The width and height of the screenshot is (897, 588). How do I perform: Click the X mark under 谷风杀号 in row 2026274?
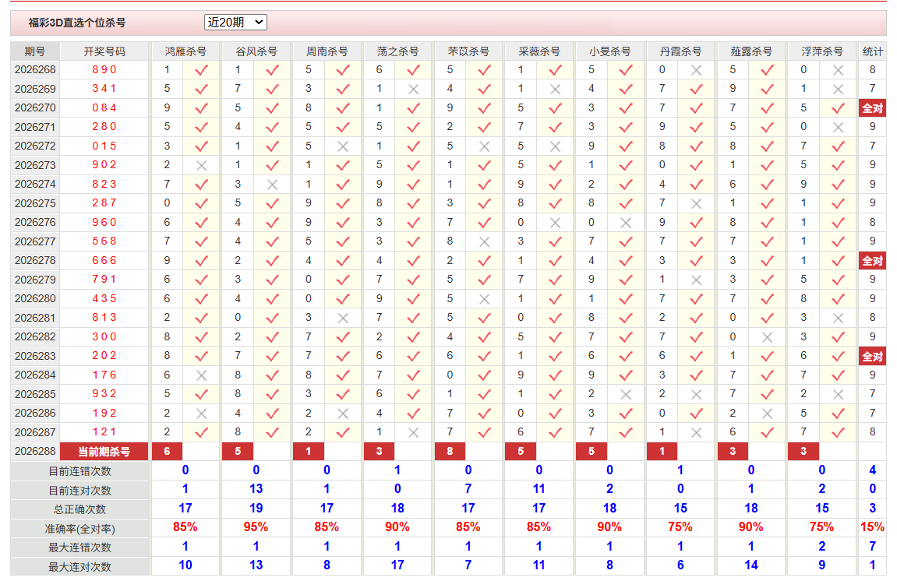click(x=272, y=185)
